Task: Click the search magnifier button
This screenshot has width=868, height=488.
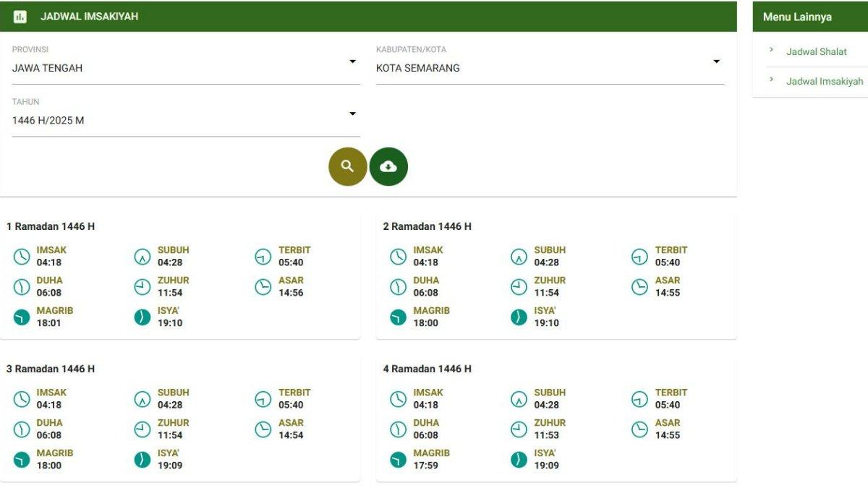Action: 347,166
